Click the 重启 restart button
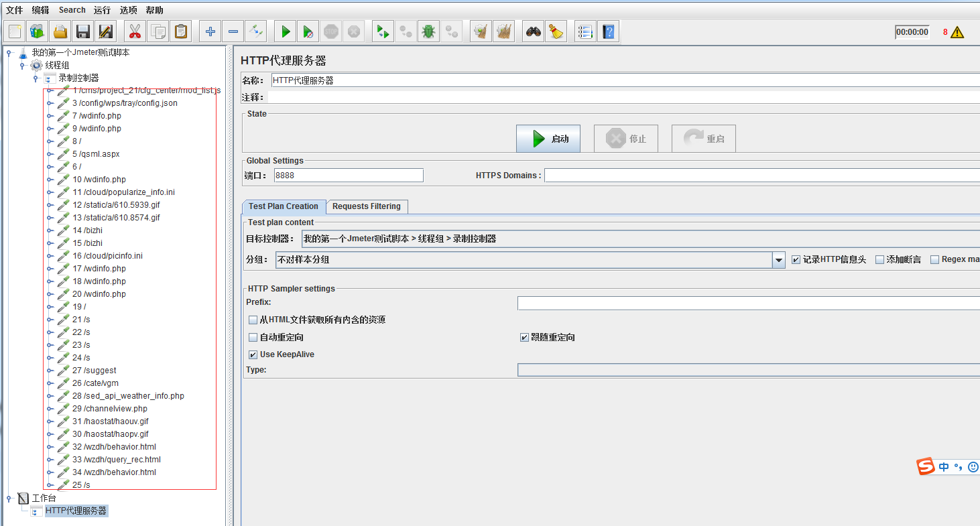 pyautogui.click(x=704, y=139)
